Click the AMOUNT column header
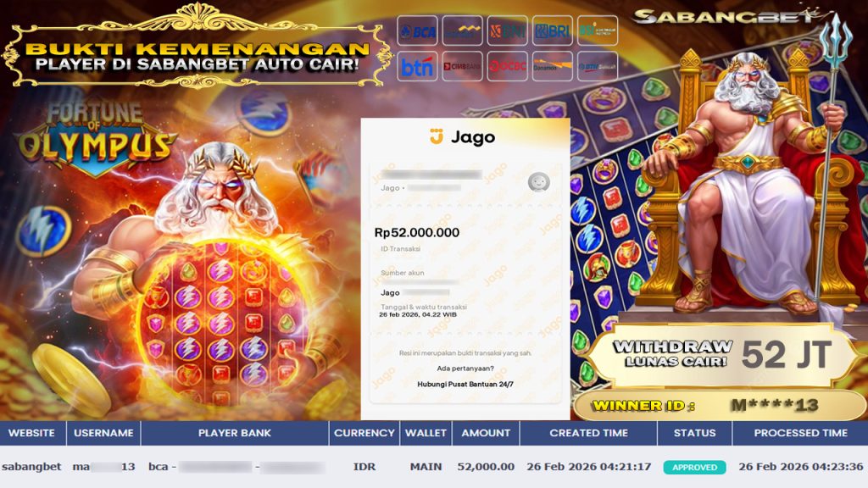868x488 pixels. tap(486, 433)
